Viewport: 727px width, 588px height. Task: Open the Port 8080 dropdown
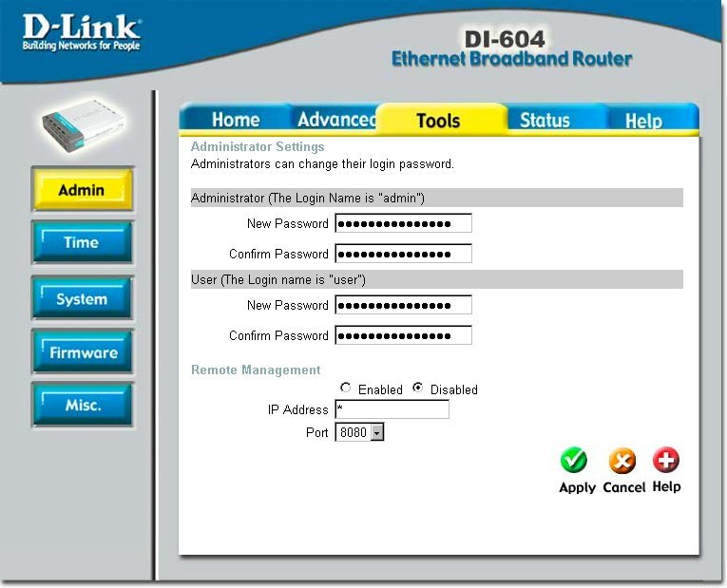359,432
